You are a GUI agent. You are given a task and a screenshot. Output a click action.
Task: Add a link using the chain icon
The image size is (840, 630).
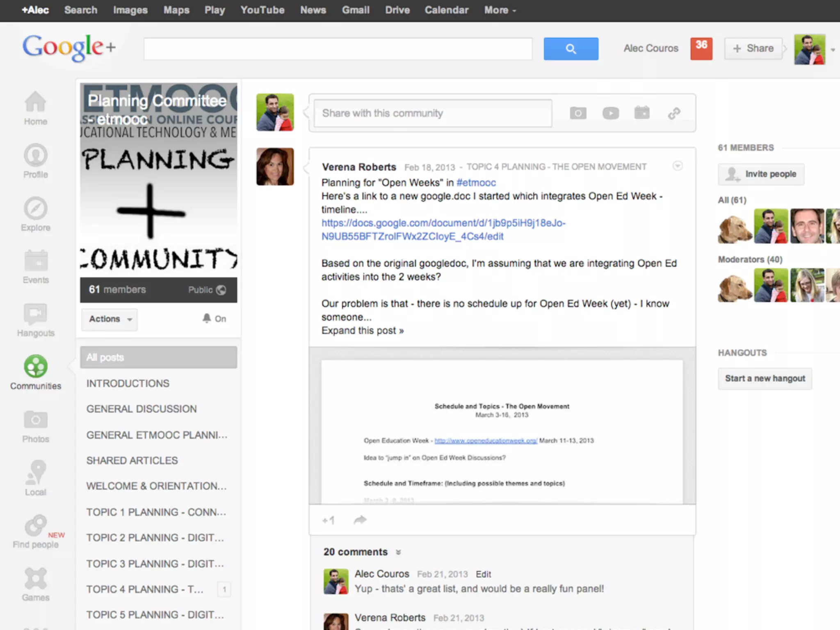tap(674, 113)
